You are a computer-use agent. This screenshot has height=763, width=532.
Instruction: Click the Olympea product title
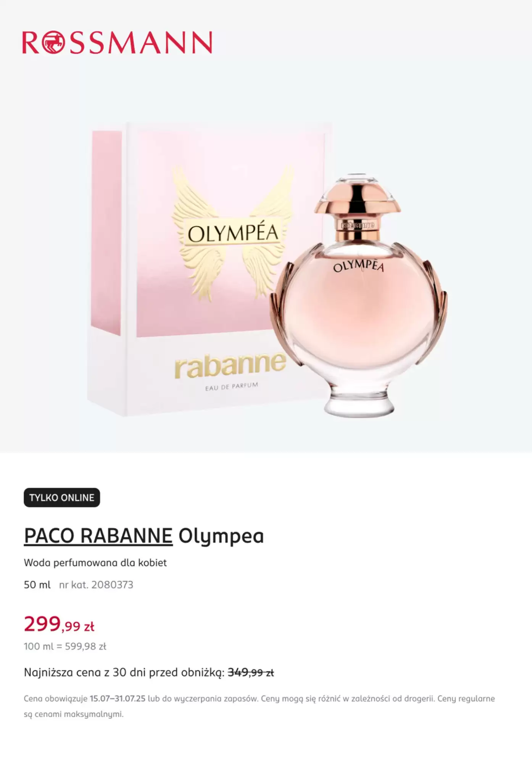click(221, 536)
